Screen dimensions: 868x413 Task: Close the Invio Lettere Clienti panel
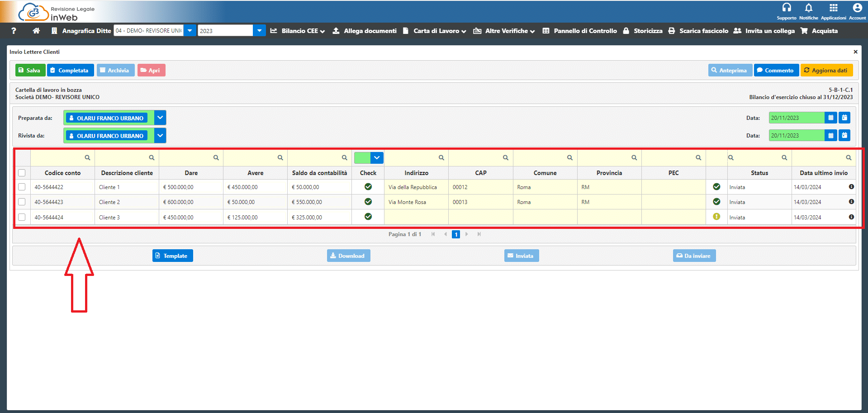(x=855, y=52)
